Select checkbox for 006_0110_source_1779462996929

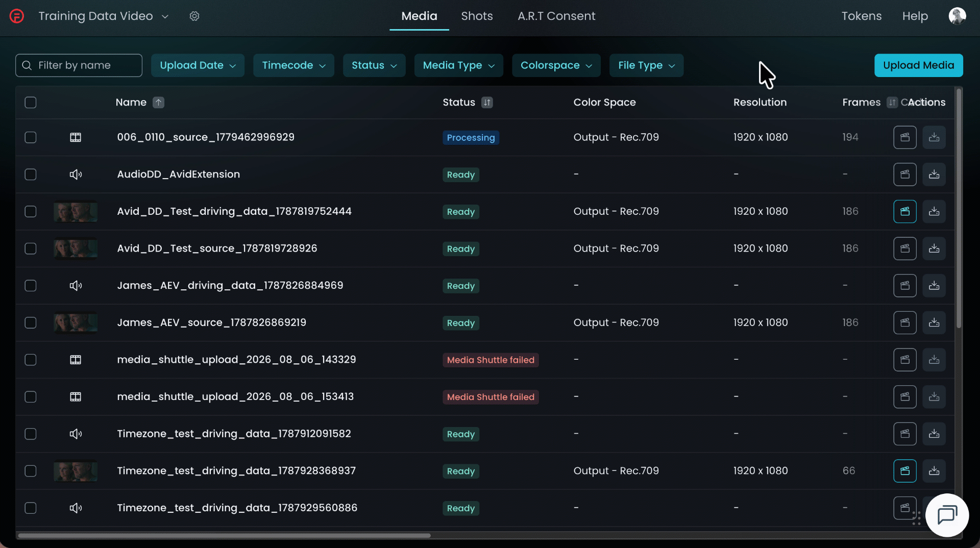coord(31,137)
